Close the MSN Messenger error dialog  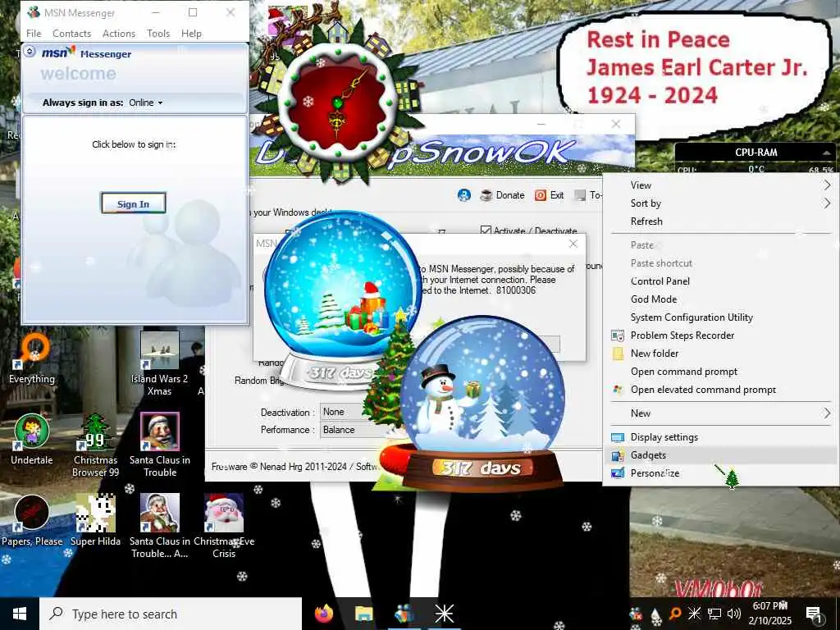[x=573, y=244]
